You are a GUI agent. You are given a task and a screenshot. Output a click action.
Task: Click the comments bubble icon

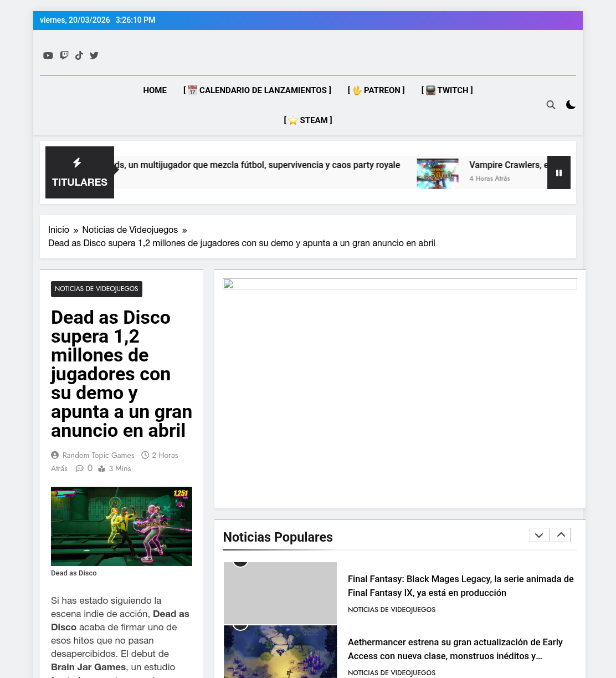point(80,468)
